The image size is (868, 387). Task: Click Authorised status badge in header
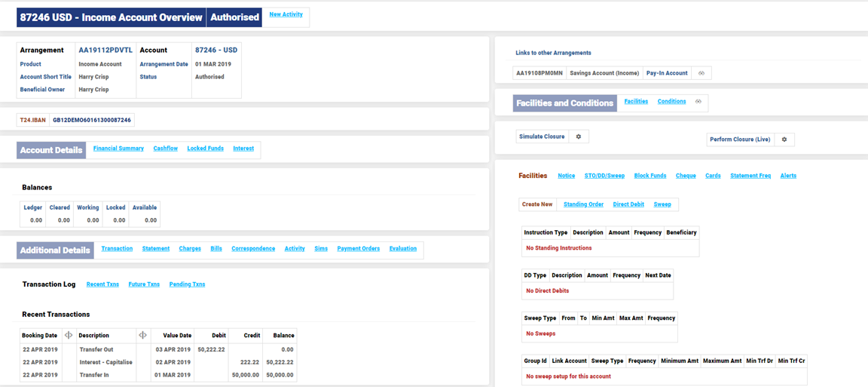[x=233, y=18]
